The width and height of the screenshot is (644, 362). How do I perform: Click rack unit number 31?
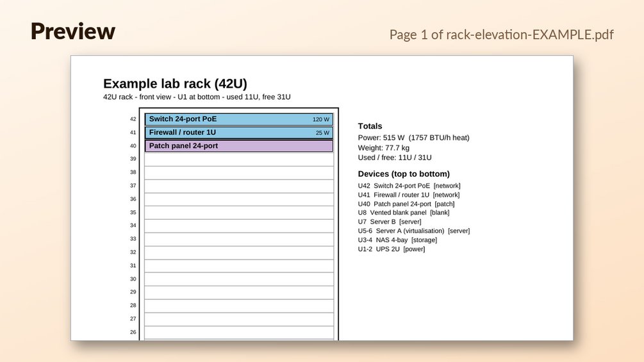pyautogui.click(x=133, y=265)
